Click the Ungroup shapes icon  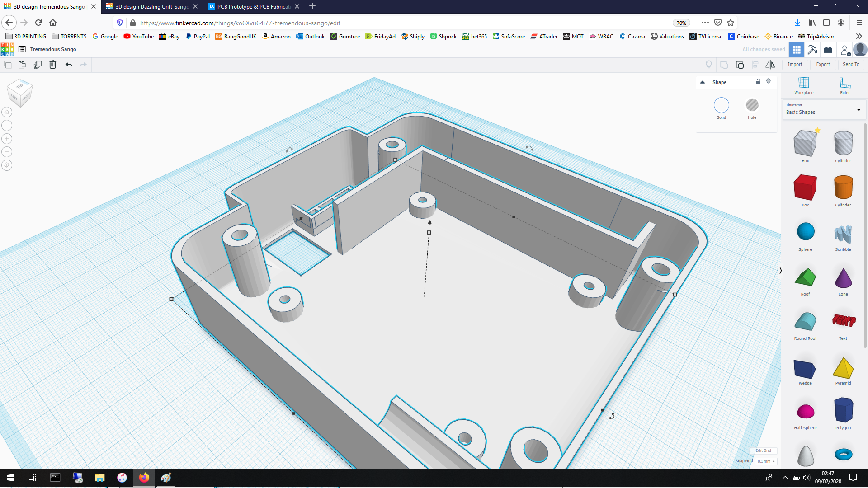(740, 65)
